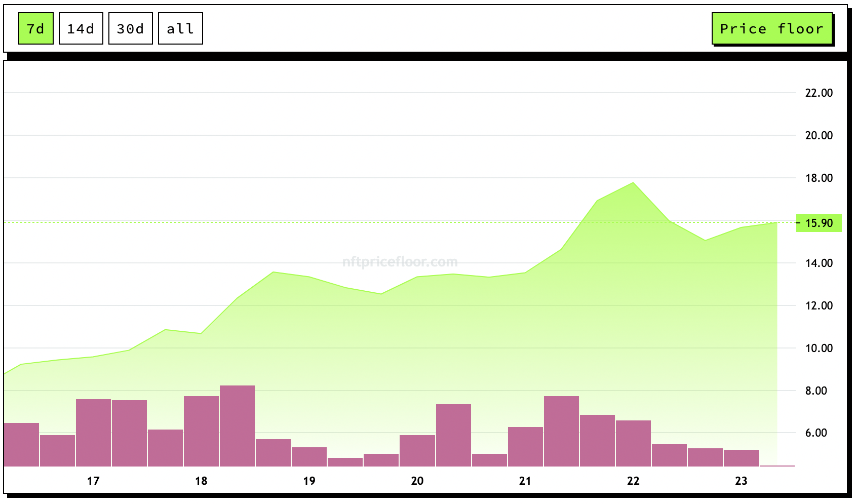Switch chart to 30d range
The image size is (855, 504).
(131, 29)
